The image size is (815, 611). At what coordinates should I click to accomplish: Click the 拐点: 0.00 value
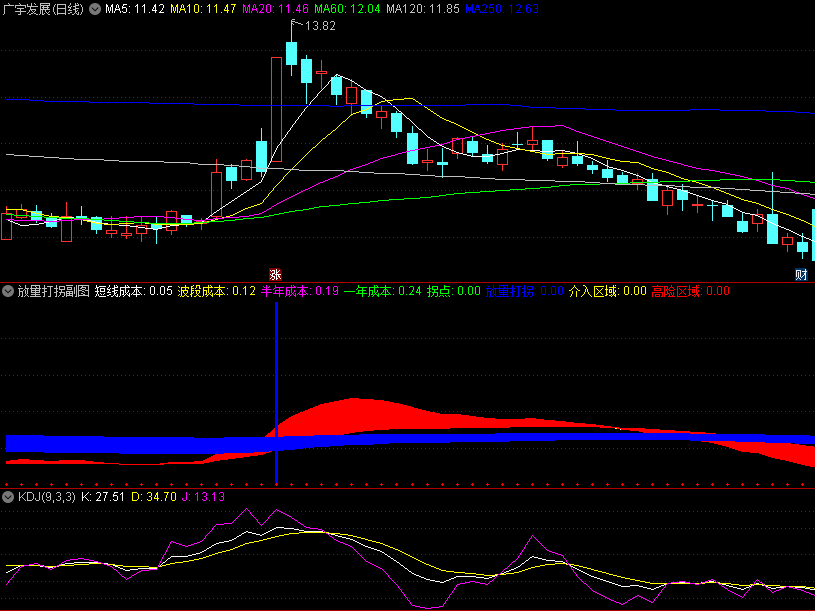(x=454, y=291)
